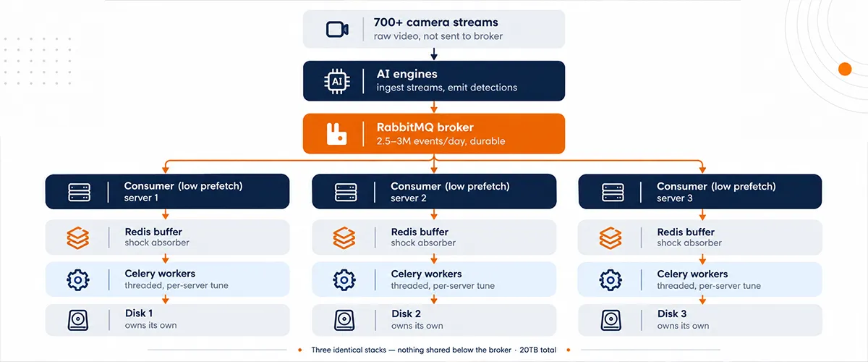The image size is (868, 362).
Task: Click 'owns its own' under Disk 2
Action: pos(417,326)
